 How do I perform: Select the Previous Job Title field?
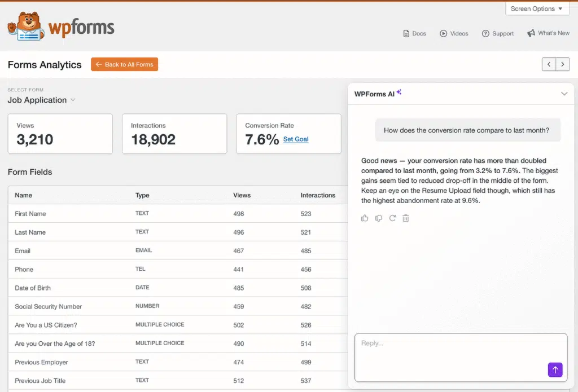pyautogui.click(x=40, y=381)
